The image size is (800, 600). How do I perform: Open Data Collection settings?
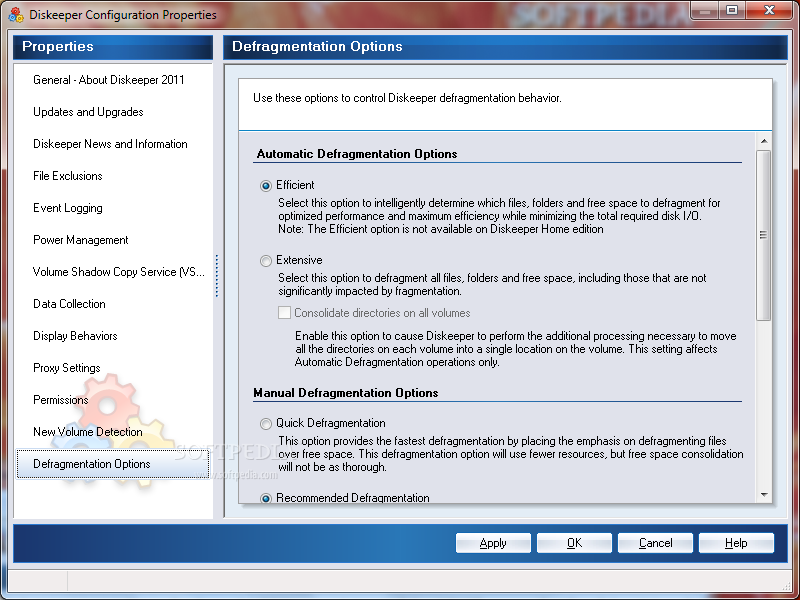point(69,304)
